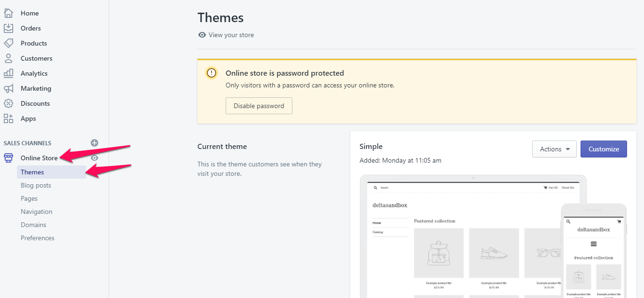The height and width of the screenshot is (298, 644).
Task: Follow the View your store link
Action: tap(231, 35)
